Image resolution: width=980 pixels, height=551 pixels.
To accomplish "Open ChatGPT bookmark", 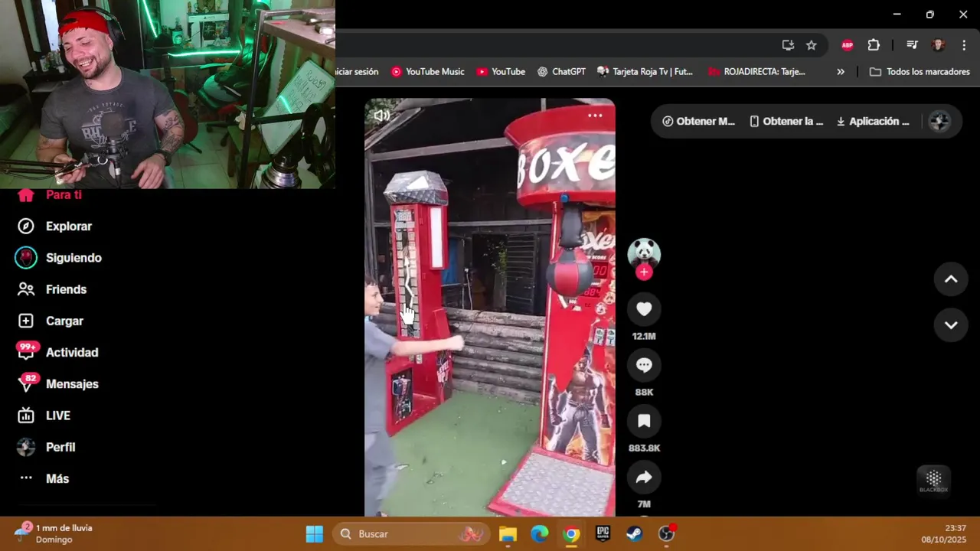I will click(x=561, y=72).
